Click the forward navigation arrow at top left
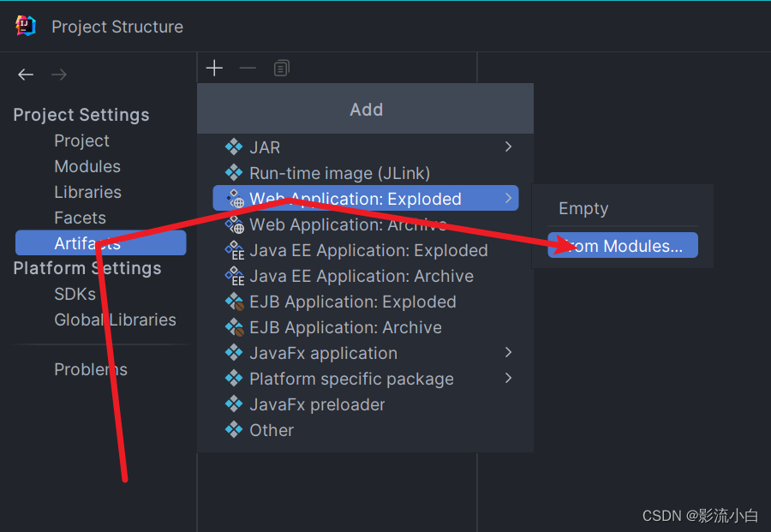 [58, 75]
